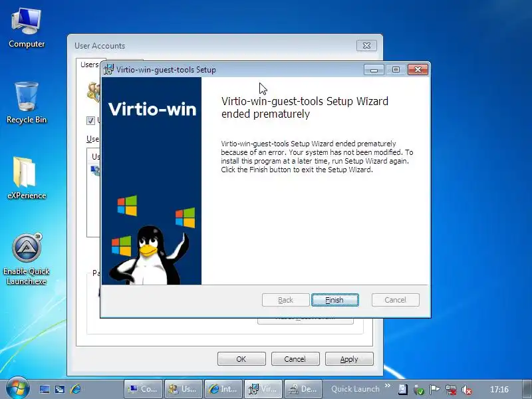Click the muted volume tray icon

pos(467,390)
